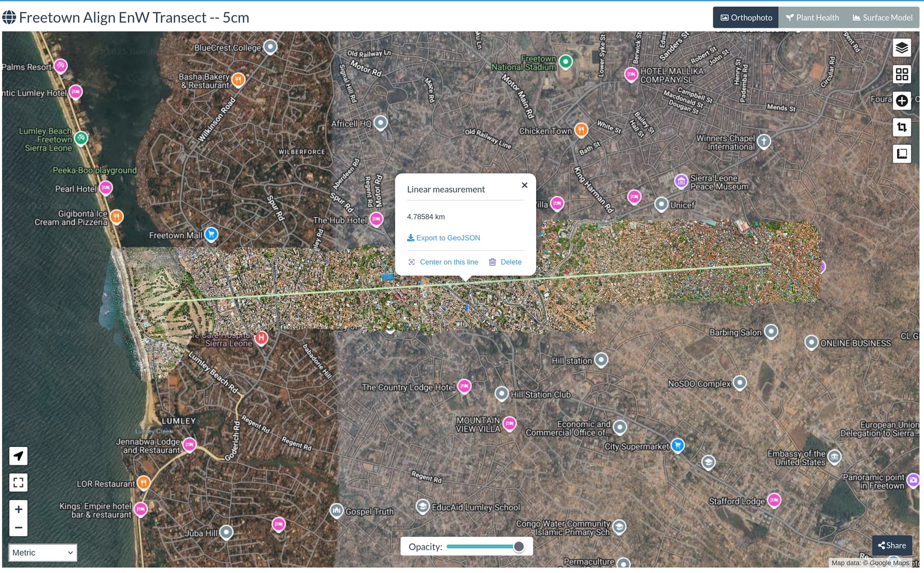924x573 pixels.
Task: Select the Orthophoto tab
Action: pos(745,17)
